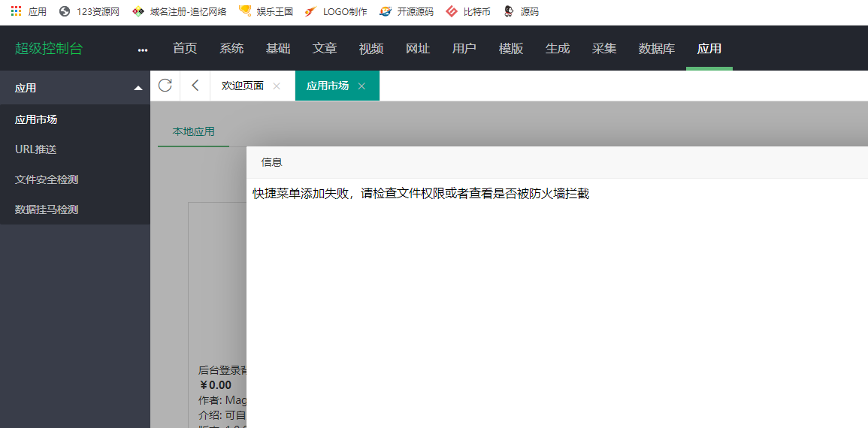The height and width of the screenshot is (428, 868).
Task: Click the 信息 dialog title bar
Action: [x=557, y=163]
